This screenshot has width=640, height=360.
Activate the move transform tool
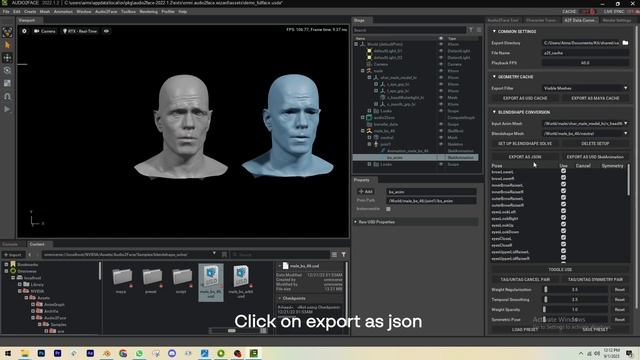tap(7, 58)
